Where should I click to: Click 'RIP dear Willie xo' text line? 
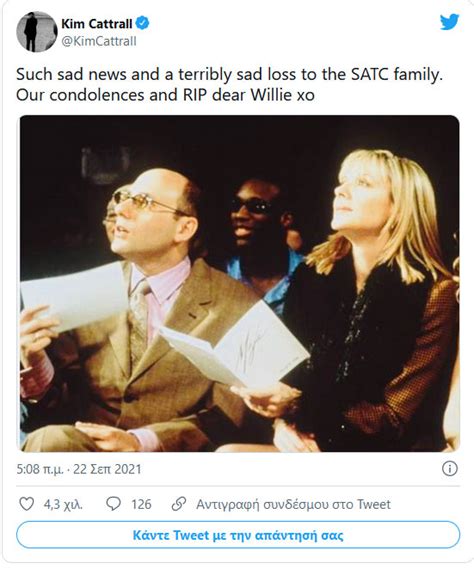click(249, 95)
